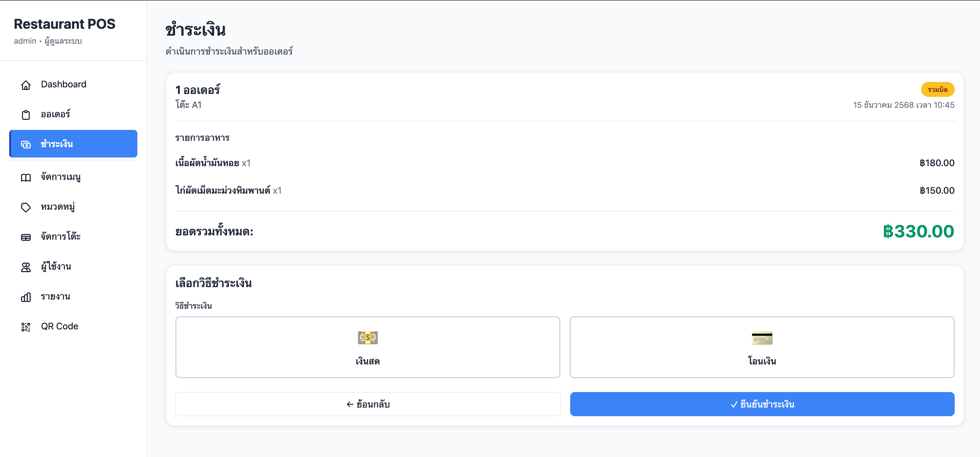Click the cash banknote emoji
The height and width of the screenshot is (457, 980).
(x=368, y=337)
